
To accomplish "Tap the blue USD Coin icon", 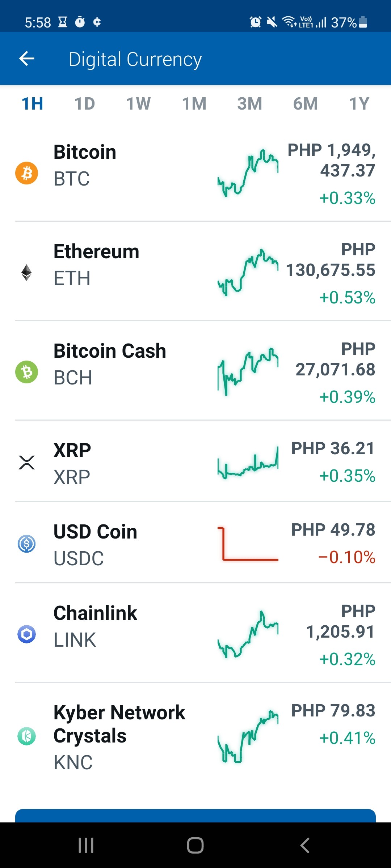I will [x=26, y=544].
